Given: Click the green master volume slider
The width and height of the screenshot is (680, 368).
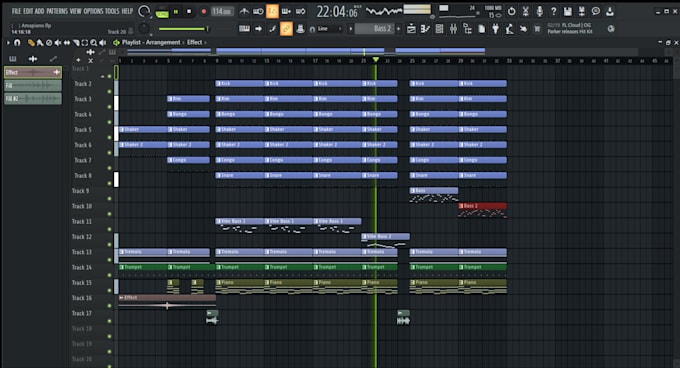Looking at the screenshot, I should coord(183,29).
